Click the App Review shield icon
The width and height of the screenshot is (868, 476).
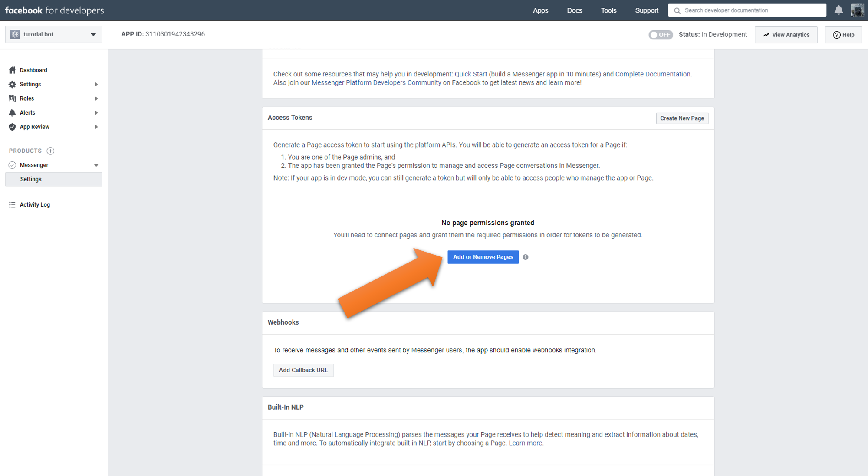[12, 127]
